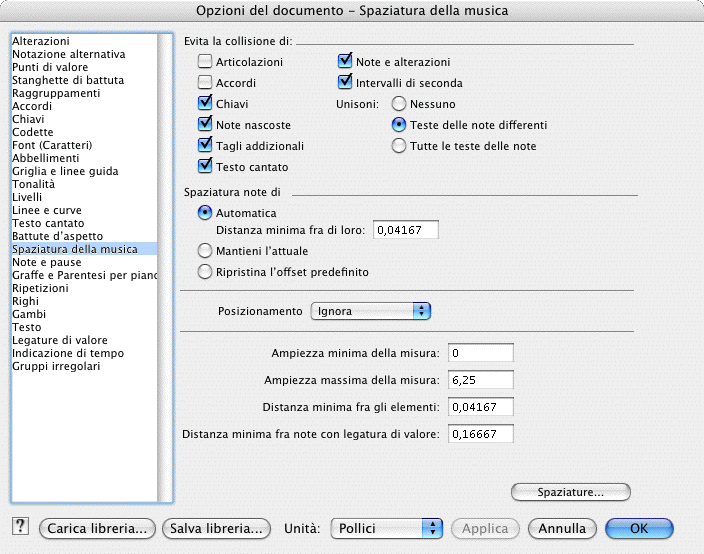Click the Ampiezza massima della misura field
This screenshot has width=704, height=554.
pyautogui.click(x=480, y=381)
